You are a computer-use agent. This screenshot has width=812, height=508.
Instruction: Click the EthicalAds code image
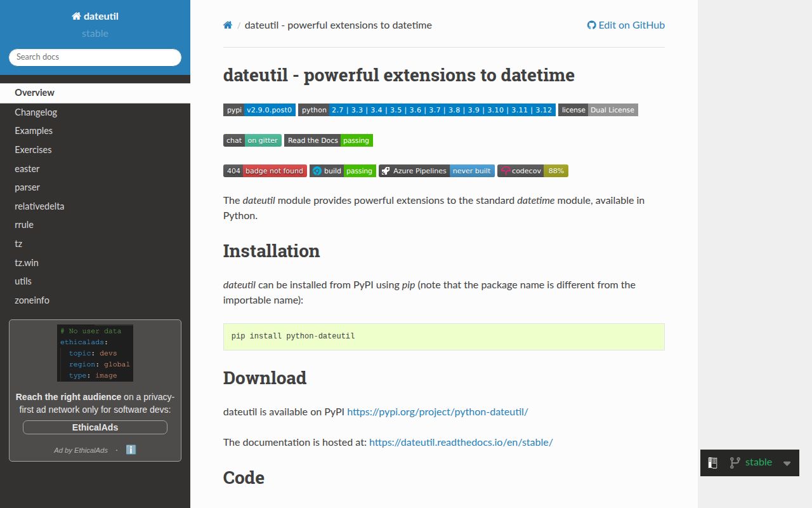95,353
